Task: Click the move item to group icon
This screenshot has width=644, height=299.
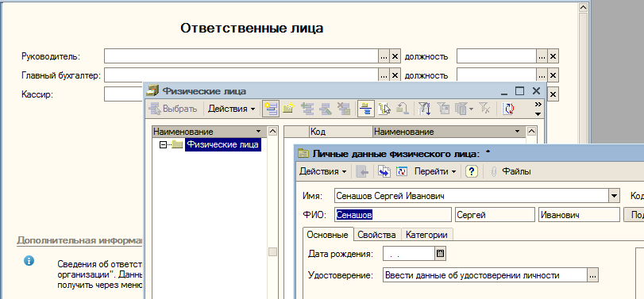Action: click(x=384, y=109)
